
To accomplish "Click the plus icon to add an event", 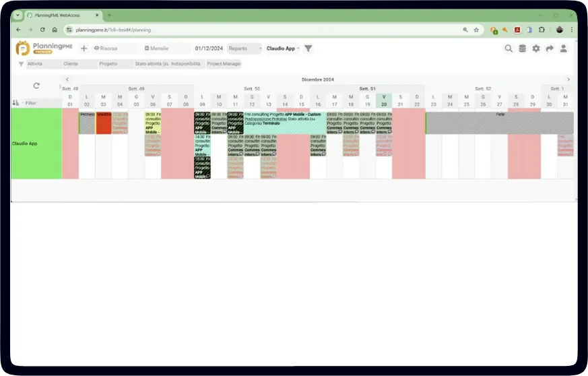I will coord(84,49).
